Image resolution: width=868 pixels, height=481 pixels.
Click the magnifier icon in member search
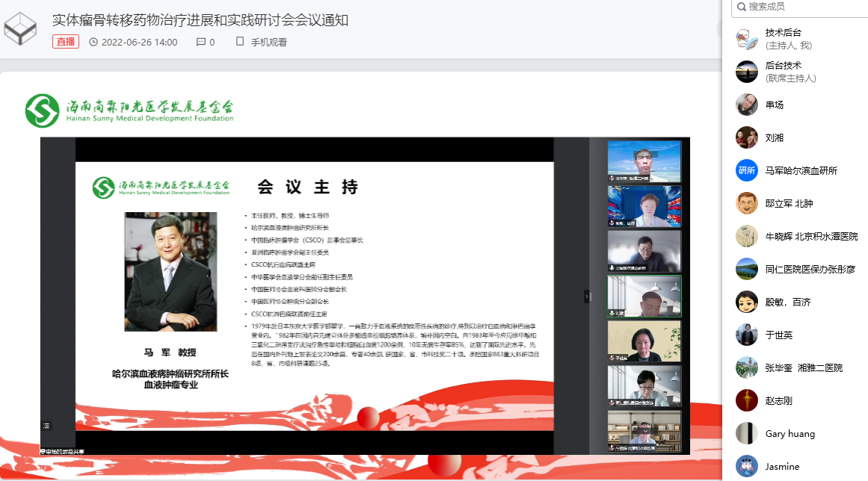[x=740, y=7]
